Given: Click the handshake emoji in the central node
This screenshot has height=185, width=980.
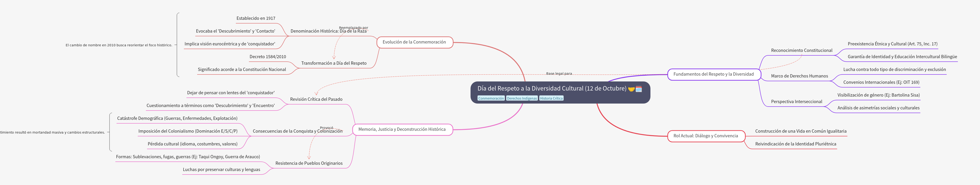Looking at the screenshot, I should pos(631,89).
